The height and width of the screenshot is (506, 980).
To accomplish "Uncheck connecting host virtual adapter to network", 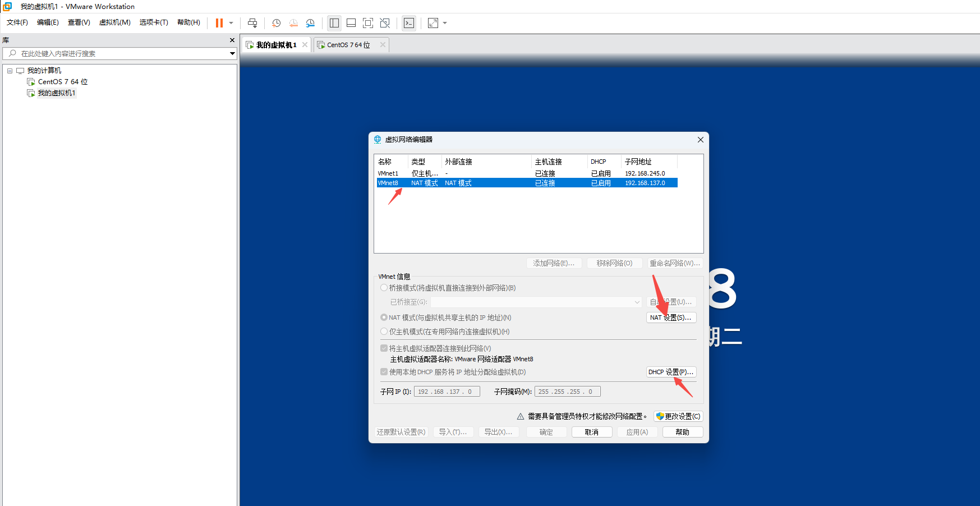I will coord(384,348).
